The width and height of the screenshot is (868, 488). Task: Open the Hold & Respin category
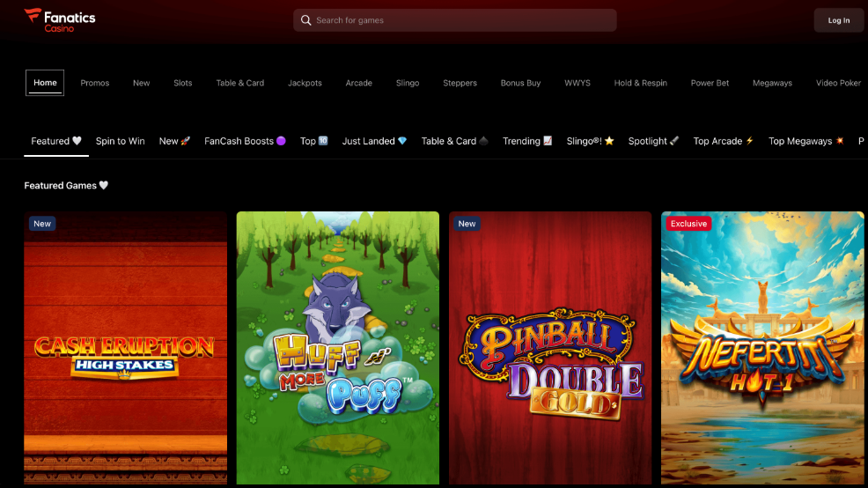point(641,83)
